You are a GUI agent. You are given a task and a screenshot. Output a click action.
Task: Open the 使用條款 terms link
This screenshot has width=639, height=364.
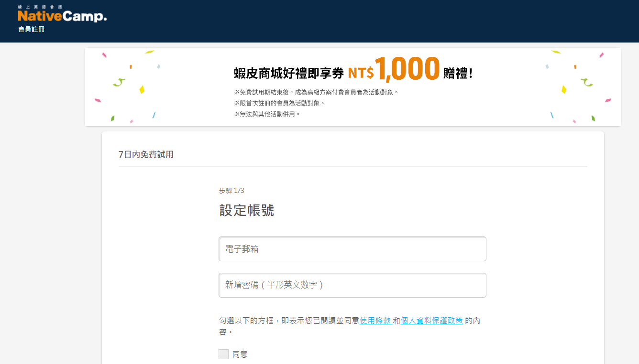[x=376, y=321]
